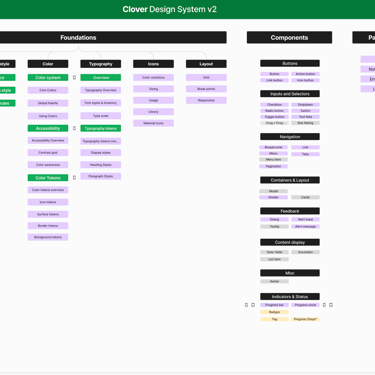This screenshot has height=375, width=375.
Task: Select the Typography column header
Action: click(x=101, y=64)
